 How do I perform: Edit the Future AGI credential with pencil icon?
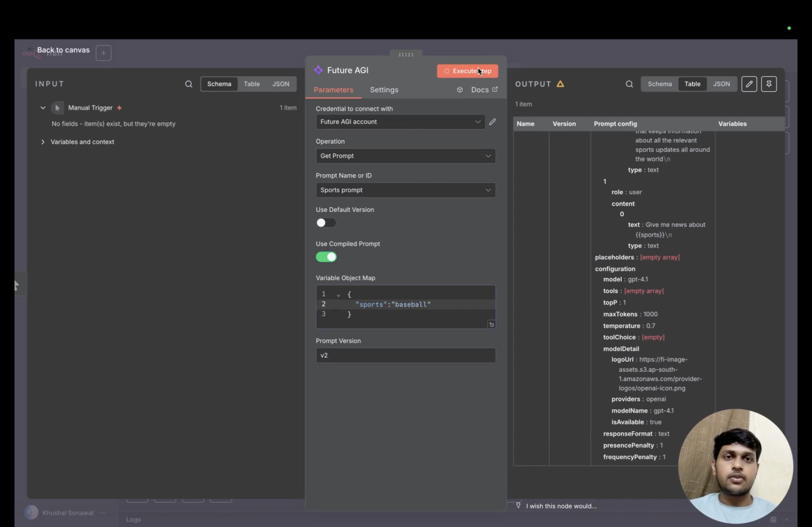pyautogui.click(x=493, y=122)
